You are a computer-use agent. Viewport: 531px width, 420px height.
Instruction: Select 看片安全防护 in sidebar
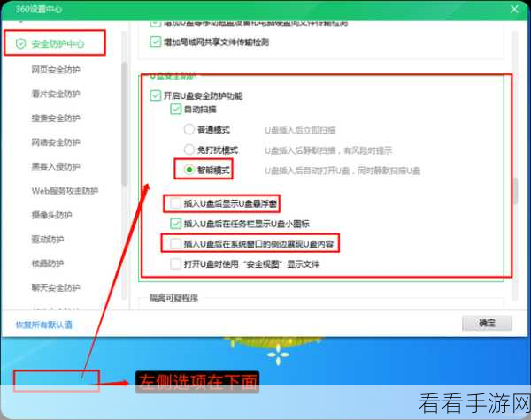pyautogui.click(x=56, y=94)
